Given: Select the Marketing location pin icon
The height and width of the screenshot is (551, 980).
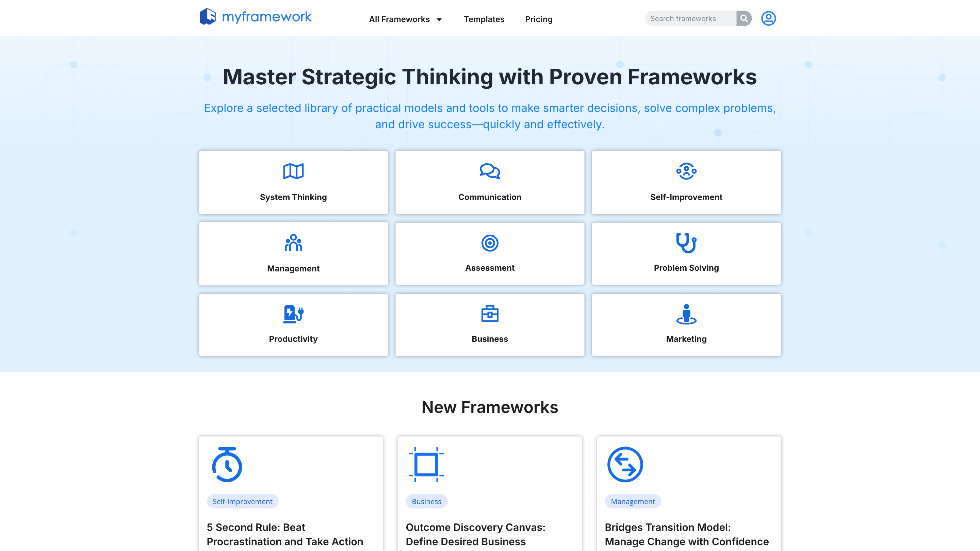Looking at the screenshot, I should tap(686, 314).
